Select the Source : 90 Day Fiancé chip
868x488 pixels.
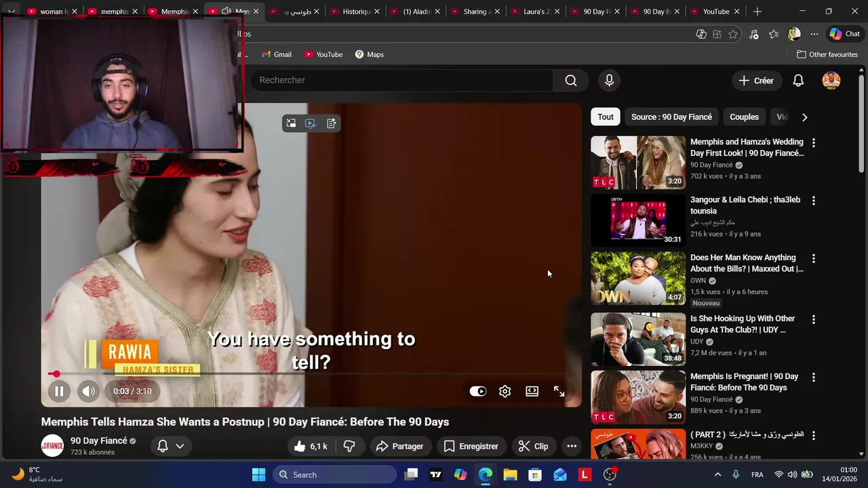(671, 117)
